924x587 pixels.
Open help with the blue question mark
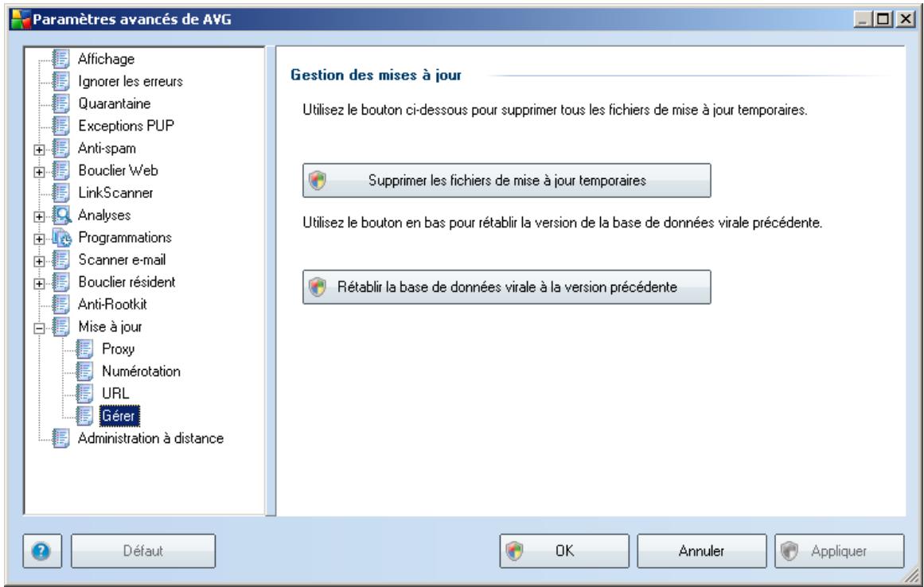click(41, 551)
